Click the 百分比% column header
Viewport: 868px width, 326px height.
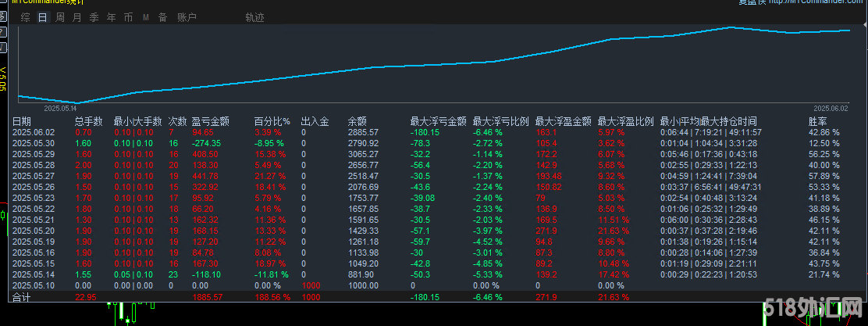point(272,121)
